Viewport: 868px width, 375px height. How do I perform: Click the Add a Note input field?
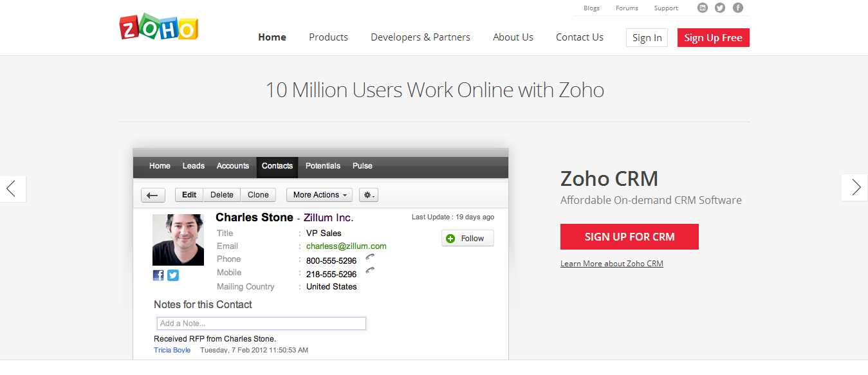(x=261, y=324)
